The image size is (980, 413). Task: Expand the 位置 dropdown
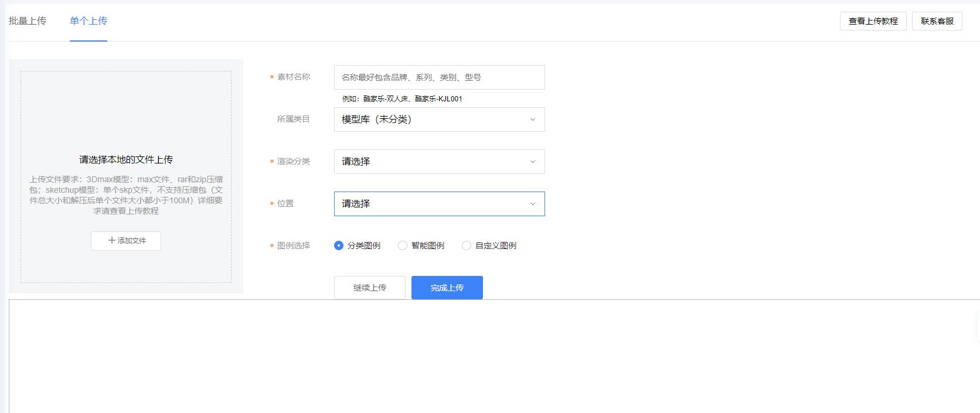coord(440,204)
